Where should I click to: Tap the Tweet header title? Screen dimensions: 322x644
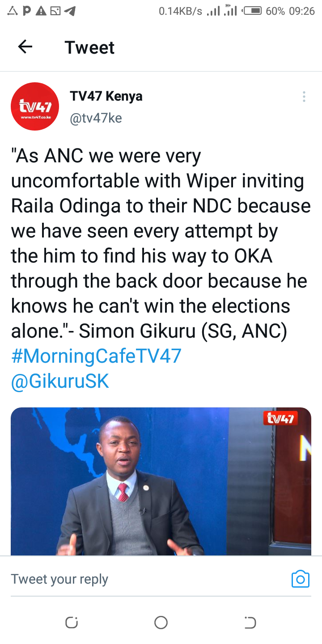tap(89, 47)
